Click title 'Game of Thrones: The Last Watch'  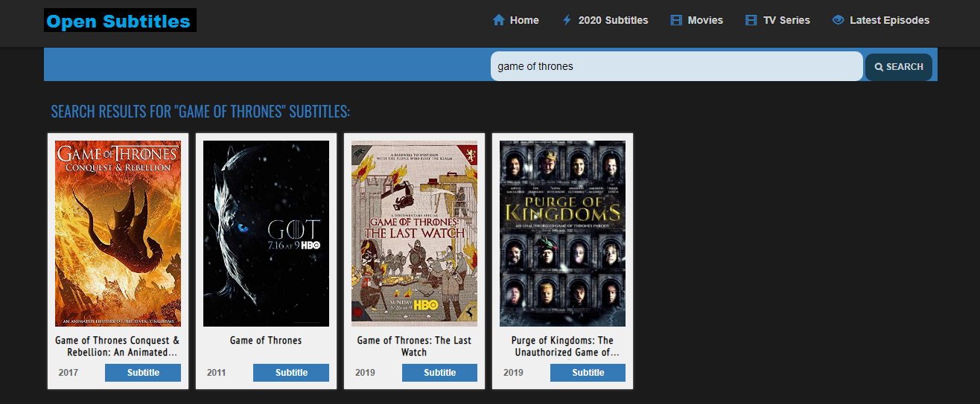pos(414,346)
